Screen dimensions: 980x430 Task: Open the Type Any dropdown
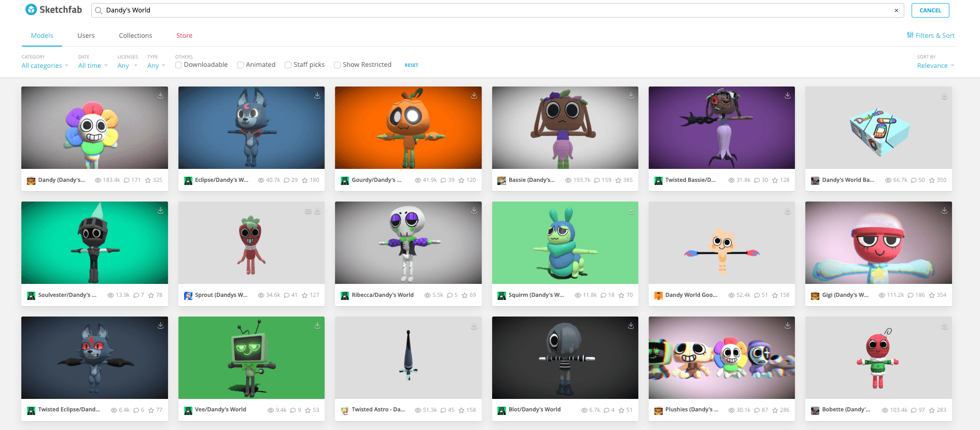156,66
